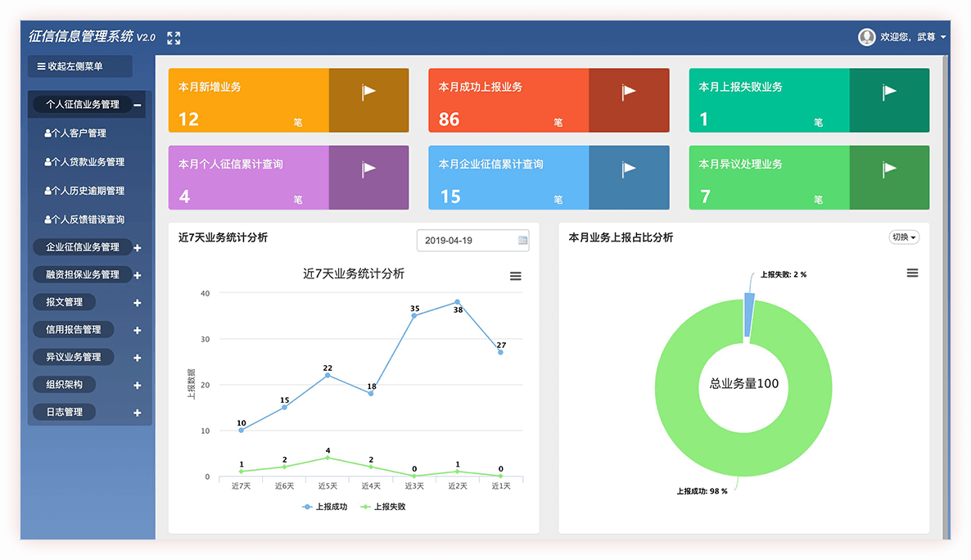This screenshot has height=560, width=971.
Task: Toggle 上报失败 series in chart legend
Action: 383,507
